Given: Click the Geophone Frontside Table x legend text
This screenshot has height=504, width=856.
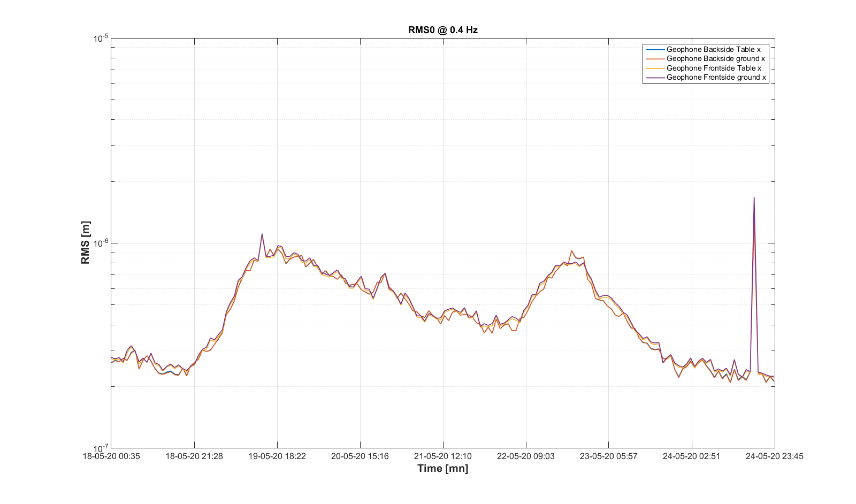Looking at the screenshot, I should [x=714, y=68].
